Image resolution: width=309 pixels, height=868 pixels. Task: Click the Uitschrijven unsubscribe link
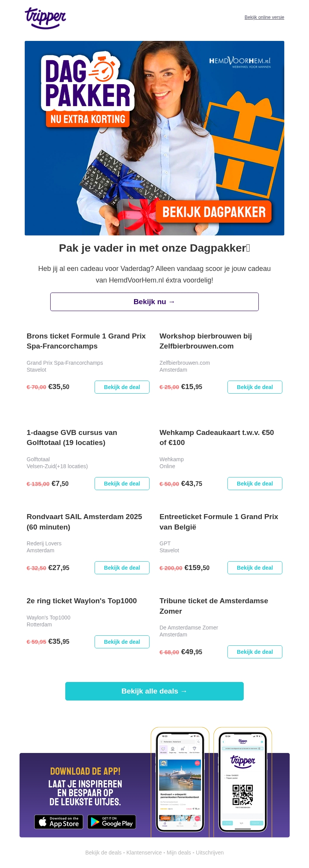(x=210, y=853)
